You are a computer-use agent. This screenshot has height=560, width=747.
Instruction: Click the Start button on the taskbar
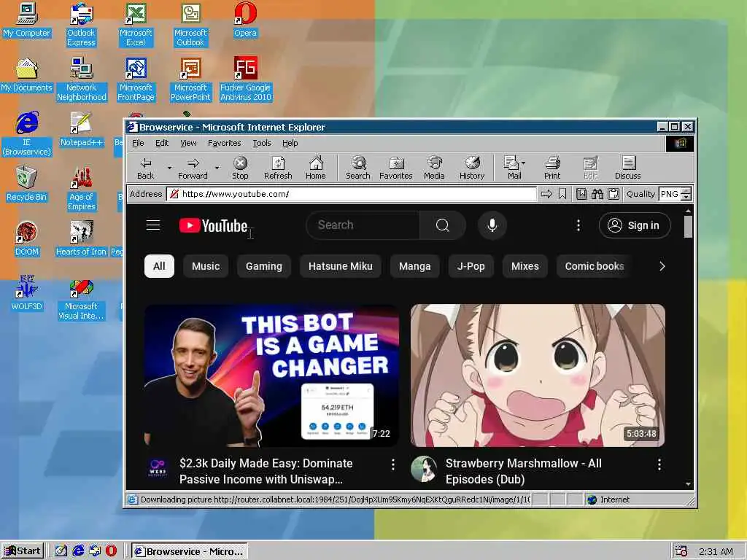[x=23, y=551]
